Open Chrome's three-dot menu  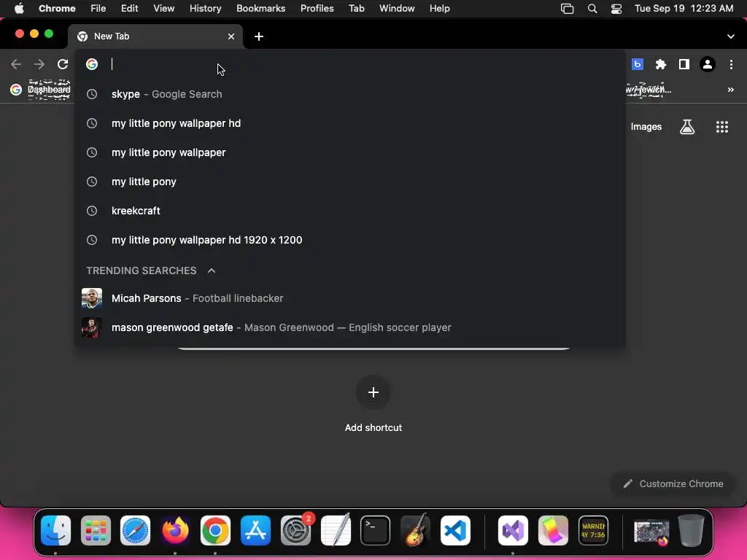[731, 64]
